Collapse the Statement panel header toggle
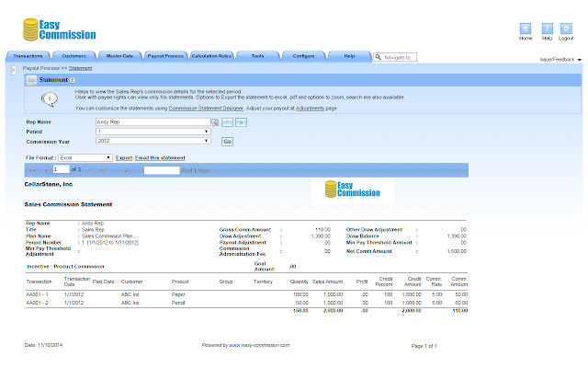 pyautogui.click(x=73, y=80)
